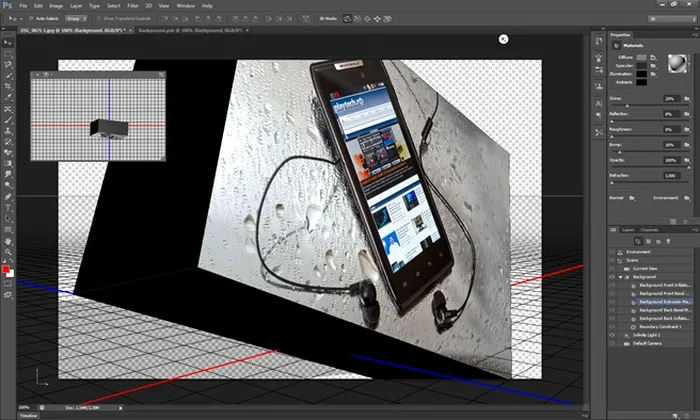Click the Rotate 3D Object mode icon

347,19
